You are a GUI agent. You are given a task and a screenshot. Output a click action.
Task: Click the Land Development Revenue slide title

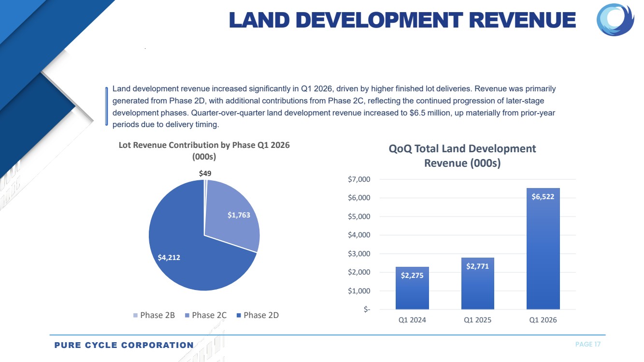pyautogui.click(x=402, y=20)
